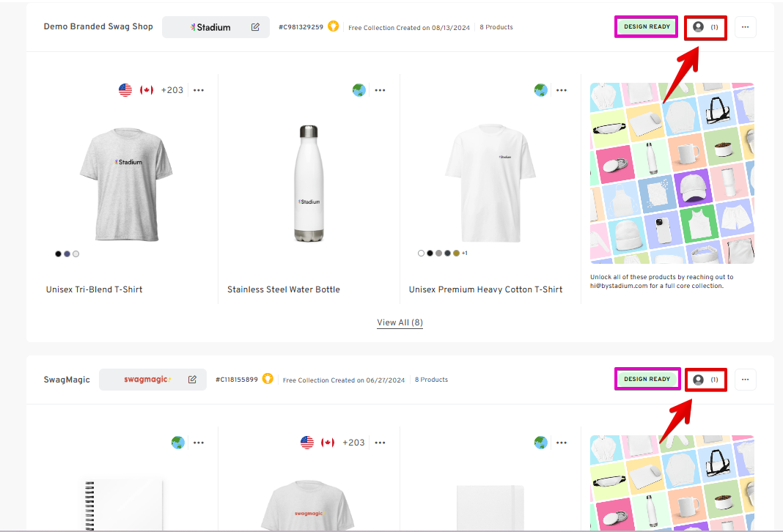The width and height of the screenshot is (783, 532).
Task: Open the View All (8) link
Action: pos(400,322)
